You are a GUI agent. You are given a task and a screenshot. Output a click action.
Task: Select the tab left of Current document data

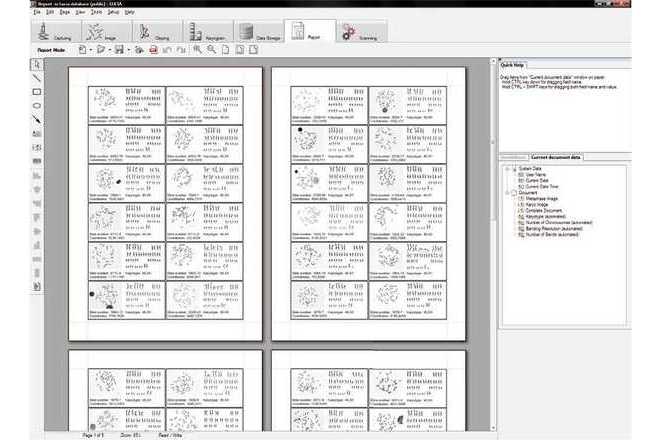514,157
